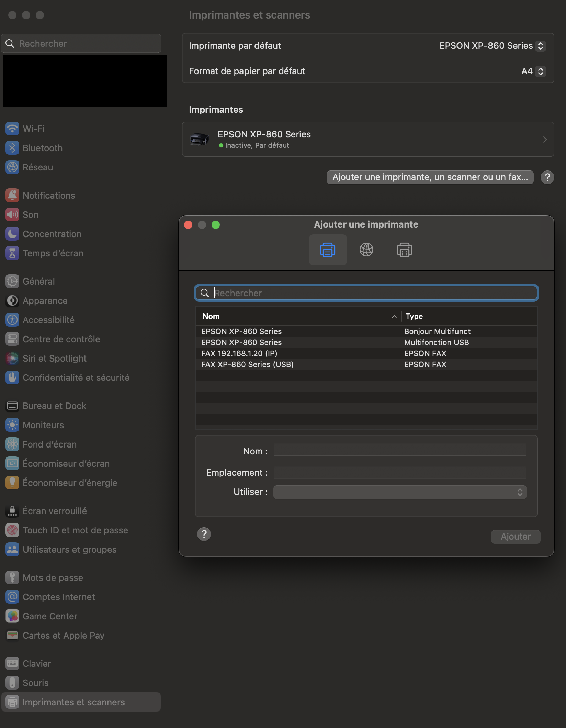
Task: Open Wi-Fi settings in sidebar
Action: [34, 129]
